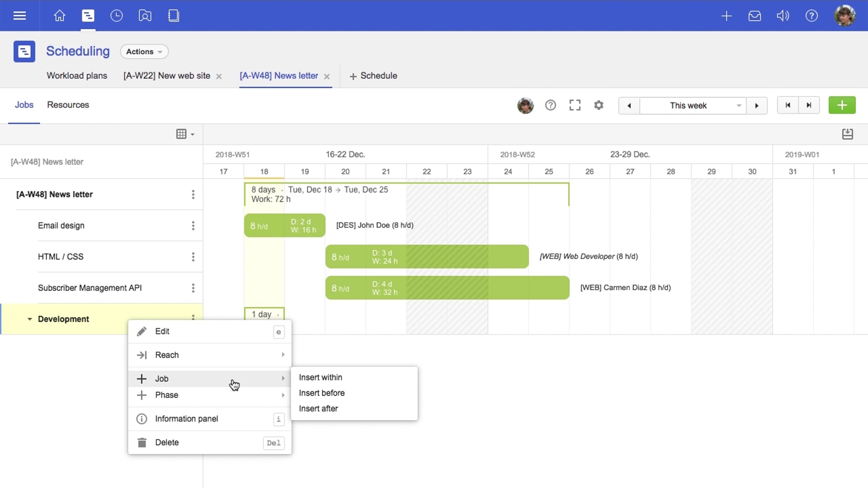This screenshot has width=868, height=488.
Task: Open the hamburger main menu
Action: 20,16
